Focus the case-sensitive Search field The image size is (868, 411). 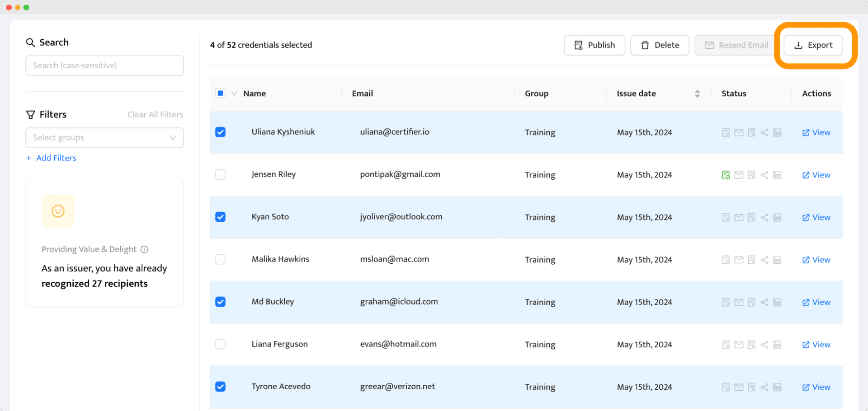tap(104, 65)
